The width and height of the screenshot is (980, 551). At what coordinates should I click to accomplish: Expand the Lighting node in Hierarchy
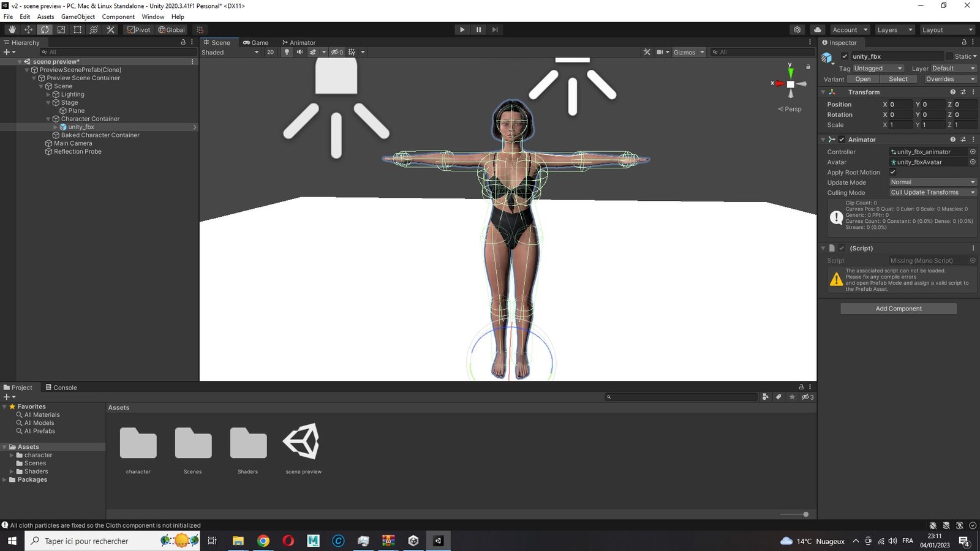coord(48,94)
